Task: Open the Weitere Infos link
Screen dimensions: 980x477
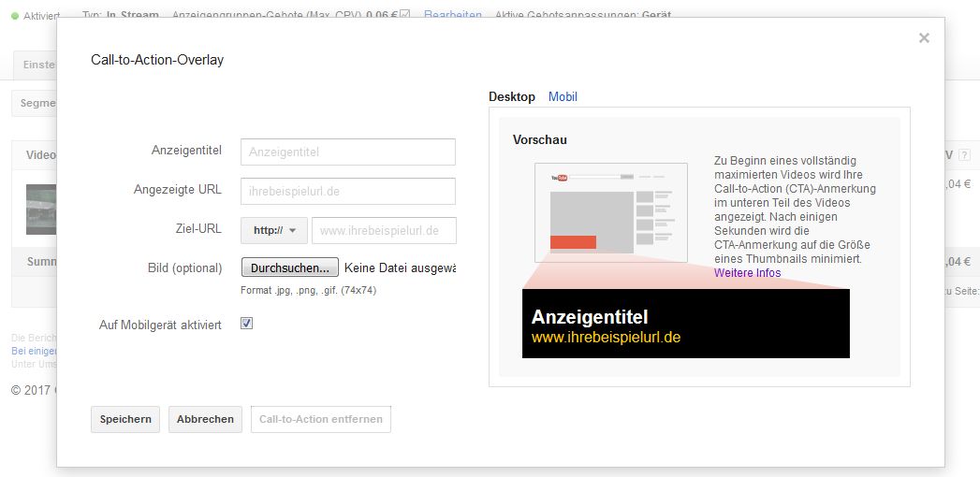Action: click(748, 273)
